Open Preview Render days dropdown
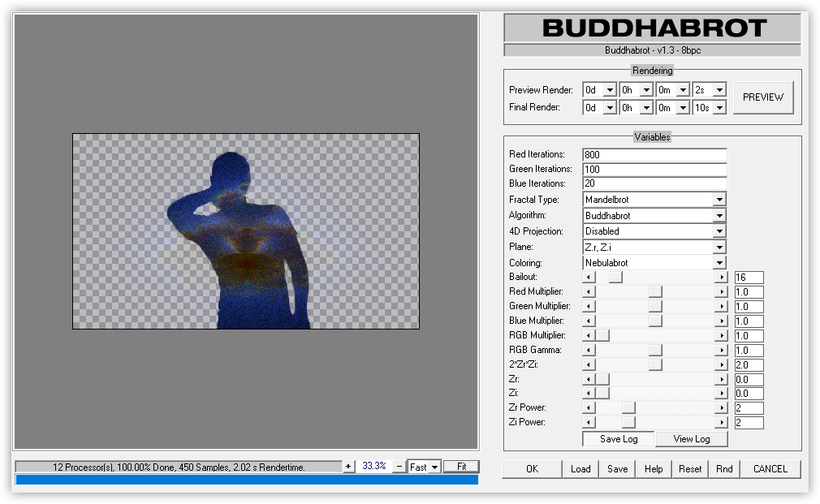 click(x=610, y=90)
